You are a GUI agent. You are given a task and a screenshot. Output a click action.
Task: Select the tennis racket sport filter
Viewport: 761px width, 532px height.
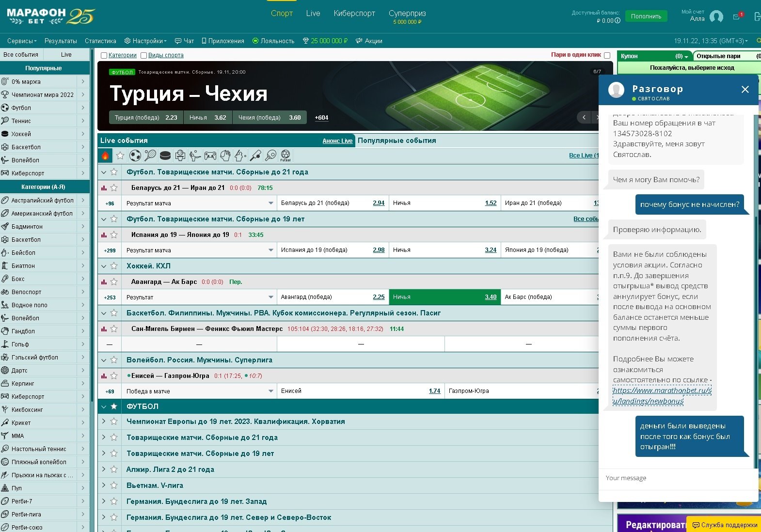click(150, 156)
